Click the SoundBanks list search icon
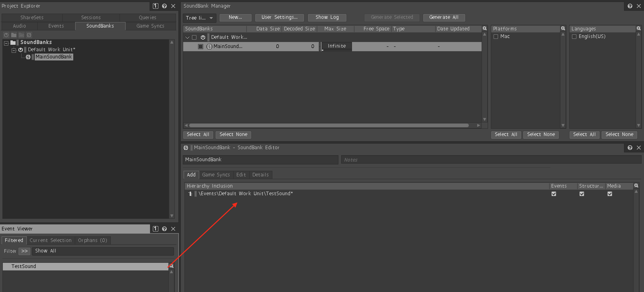The width and height of the screenshot is (644, 292). click(484, 28)
